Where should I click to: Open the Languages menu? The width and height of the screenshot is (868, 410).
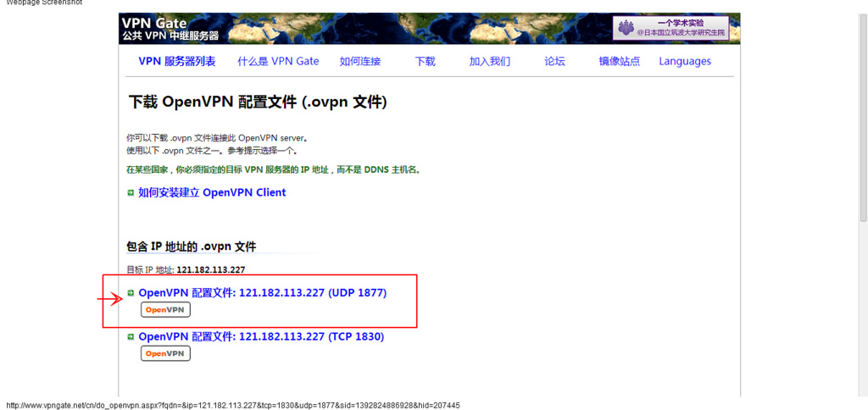pyautogui.click(x=685, y=62)
